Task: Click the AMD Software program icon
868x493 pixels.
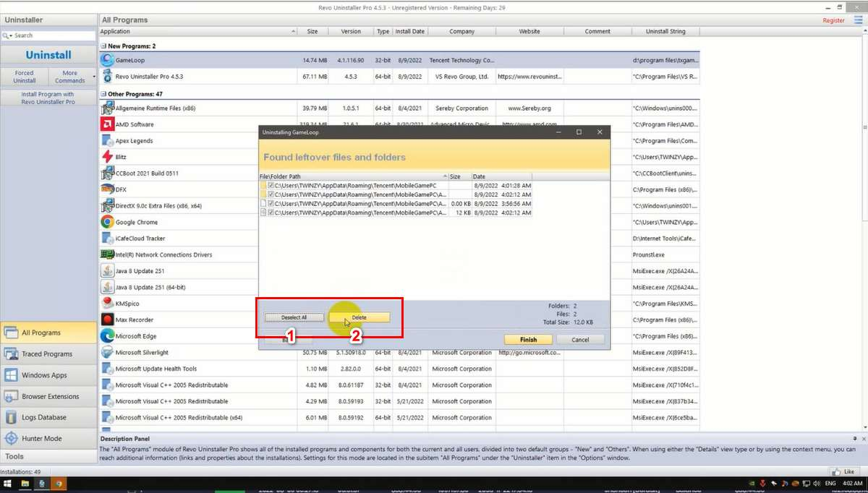Action: [107, 124]
